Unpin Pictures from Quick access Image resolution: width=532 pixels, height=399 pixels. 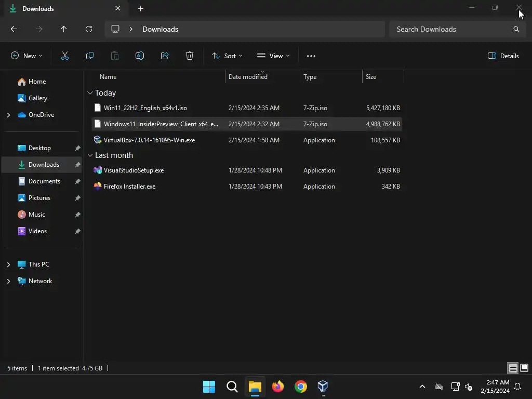click(78, 198)
